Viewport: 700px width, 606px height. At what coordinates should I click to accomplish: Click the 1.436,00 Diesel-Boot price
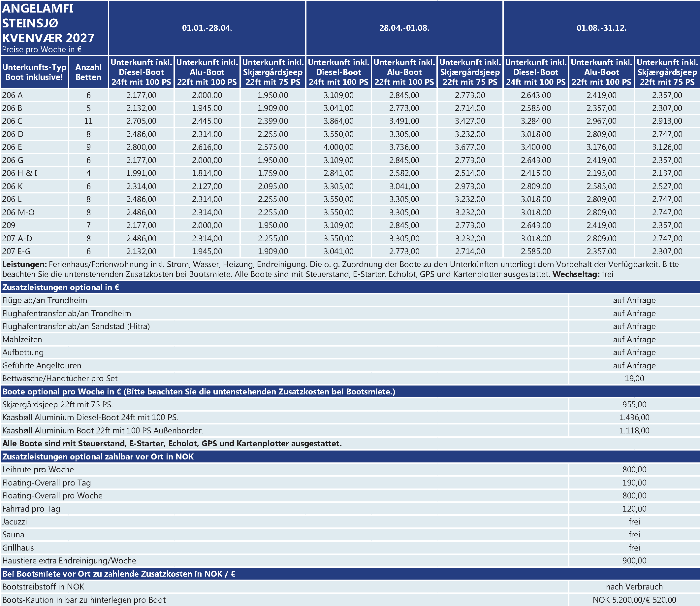(634, 417)
